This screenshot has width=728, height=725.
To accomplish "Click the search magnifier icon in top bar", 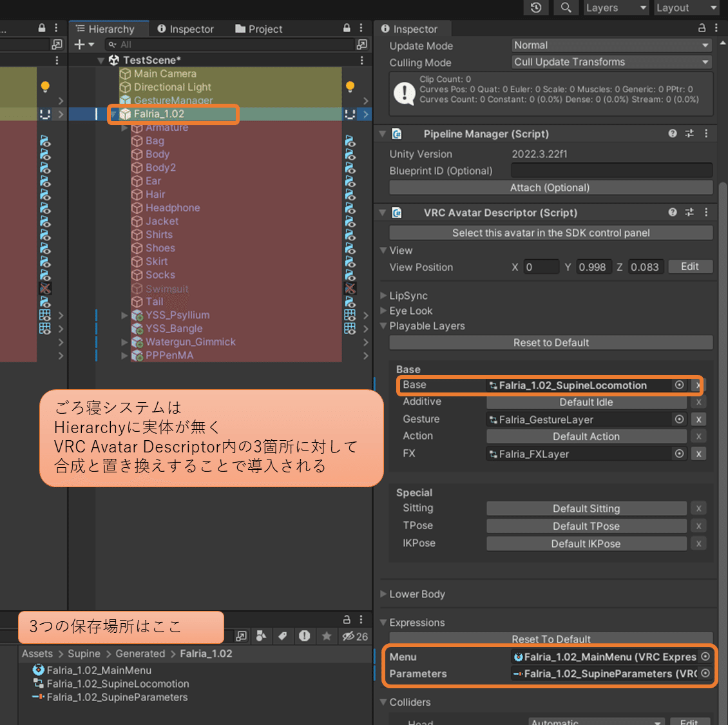I will (x=566, y=8).
